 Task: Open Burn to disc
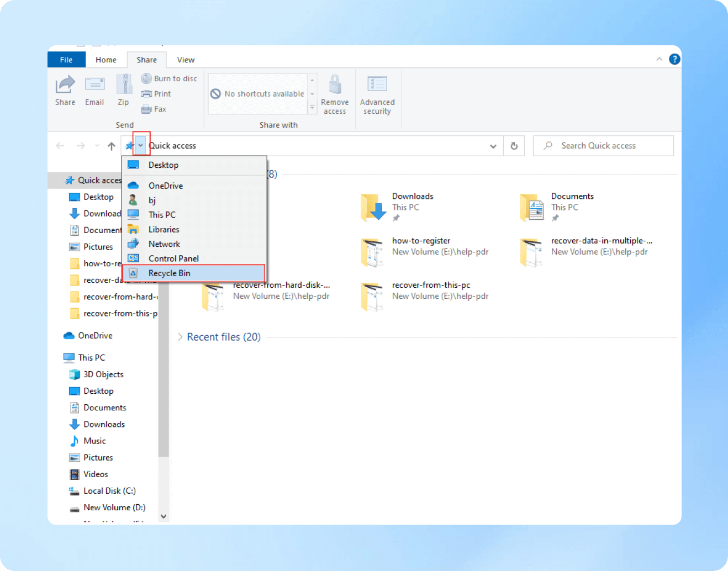[146, 78]
